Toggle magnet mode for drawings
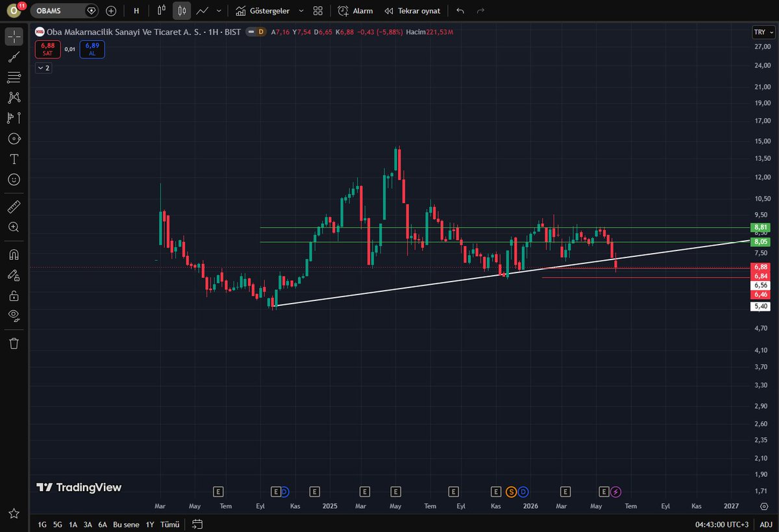The width and height of the screenshot is (779, 532). point(14,255)
